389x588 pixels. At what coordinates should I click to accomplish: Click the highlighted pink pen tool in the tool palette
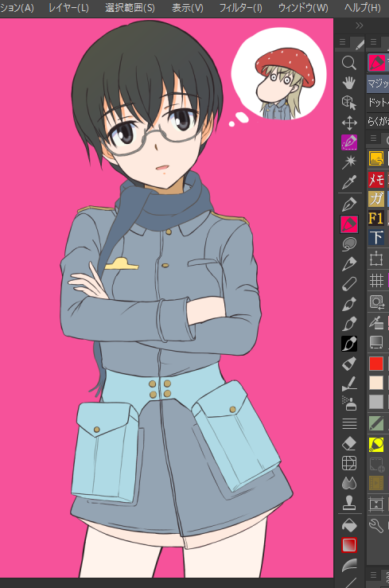(349, 224)
